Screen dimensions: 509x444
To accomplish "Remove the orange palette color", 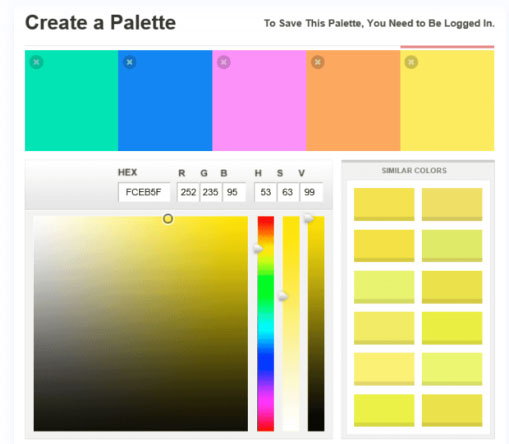I will point(318,62).
